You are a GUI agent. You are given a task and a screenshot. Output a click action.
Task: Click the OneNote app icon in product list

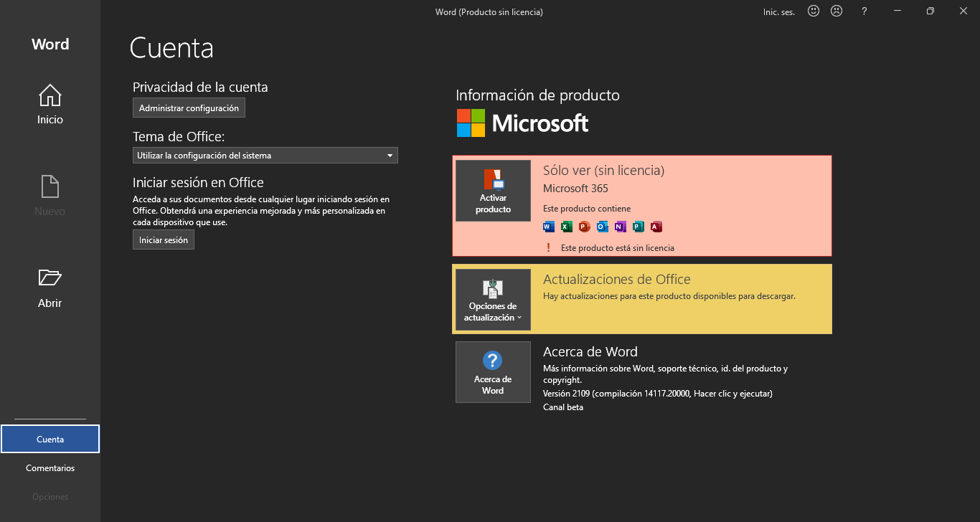620,227
